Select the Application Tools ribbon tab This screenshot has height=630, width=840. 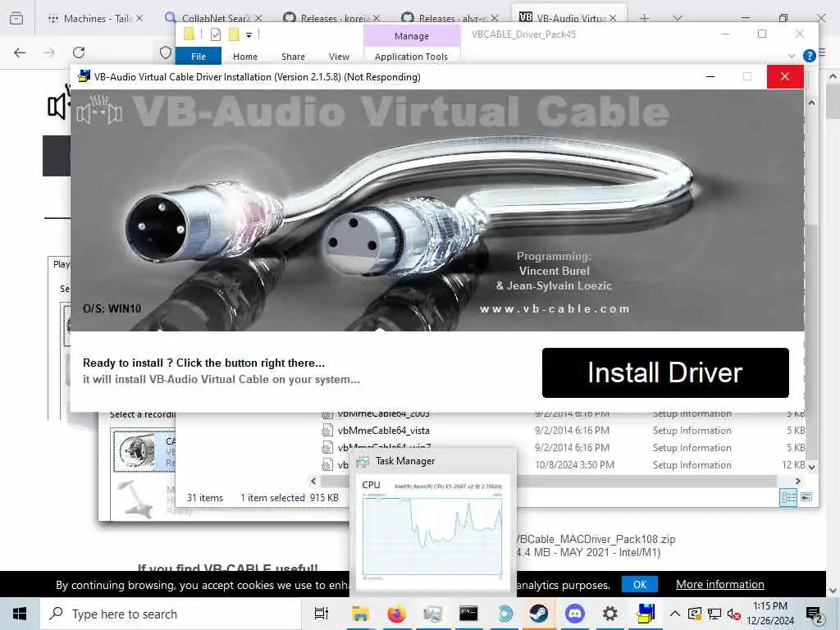tap(411, 57)
